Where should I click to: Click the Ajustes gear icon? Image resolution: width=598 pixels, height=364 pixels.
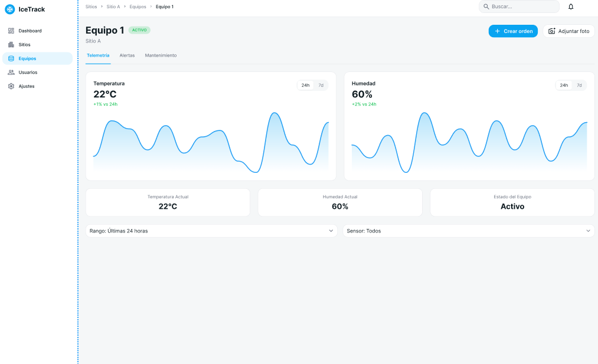click(11, 86)
